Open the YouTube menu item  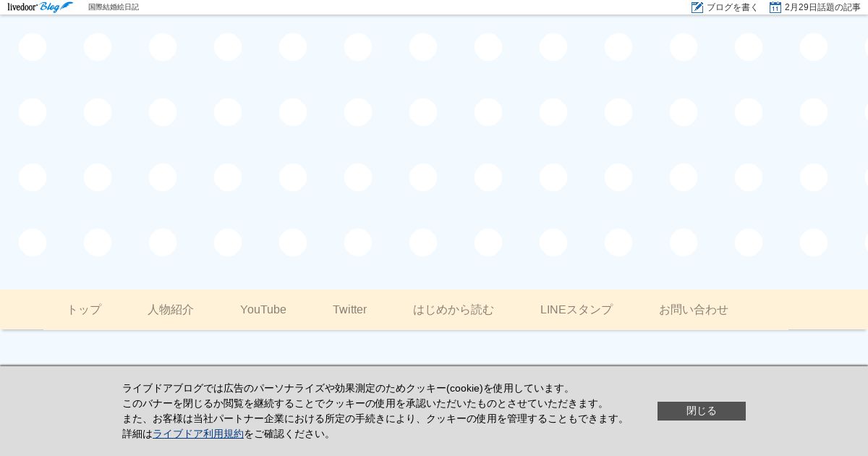pos(263,310)
